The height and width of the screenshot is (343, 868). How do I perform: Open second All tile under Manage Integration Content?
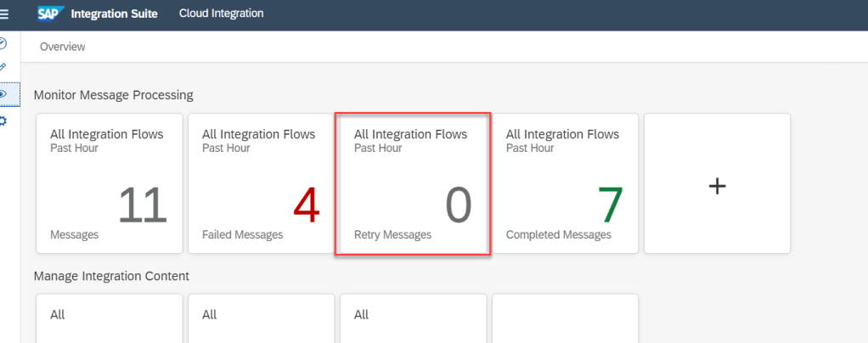(261, 318)
